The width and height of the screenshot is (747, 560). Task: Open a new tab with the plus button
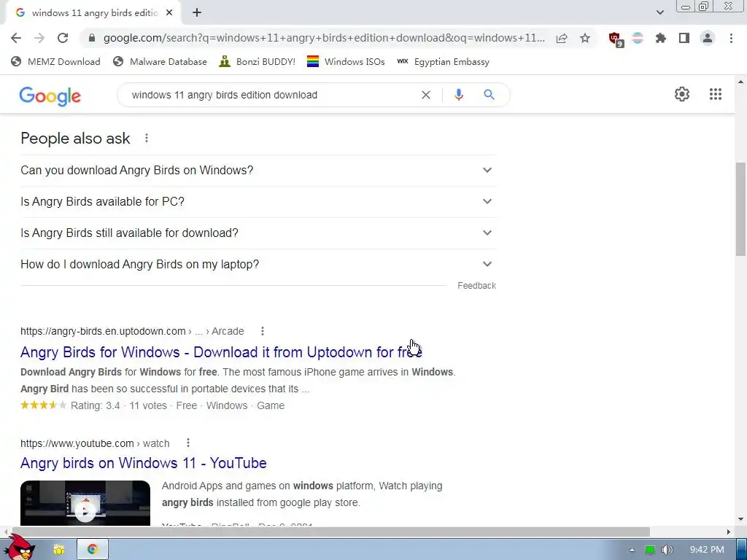(197, 13)
